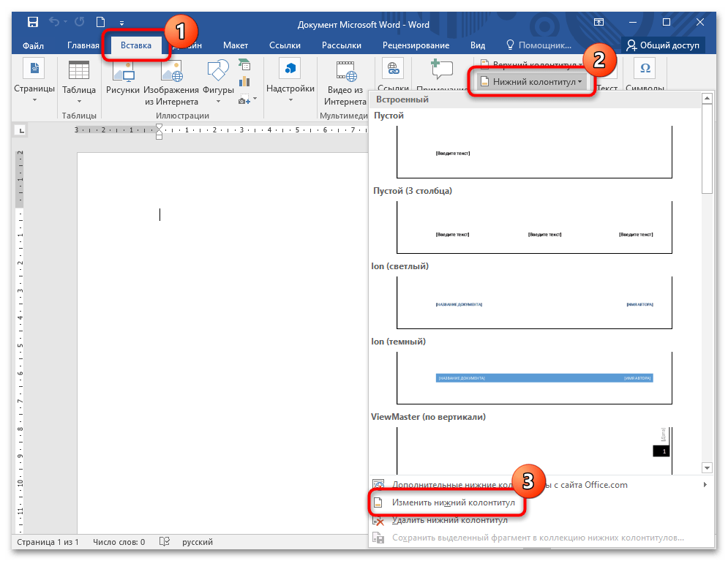This screenshot has width=728, height=561.
Task: Click the Символы omega icon
Action: pos(645,69)
